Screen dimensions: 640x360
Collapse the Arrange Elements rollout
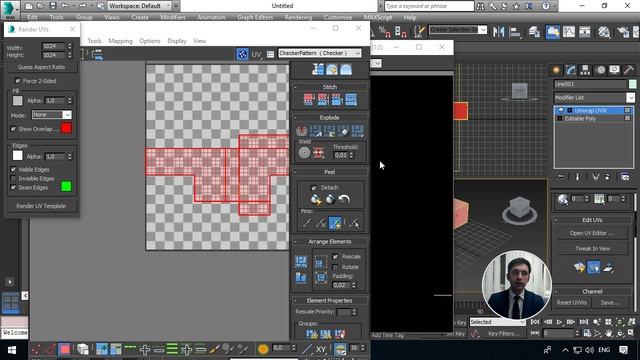[330, 242]
